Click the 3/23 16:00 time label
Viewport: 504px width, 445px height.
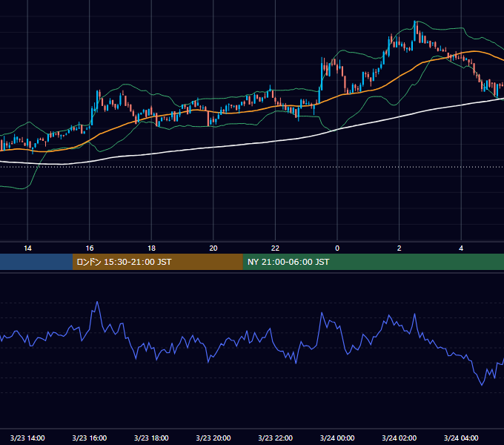pyautogui.click(x=90, y=438)
